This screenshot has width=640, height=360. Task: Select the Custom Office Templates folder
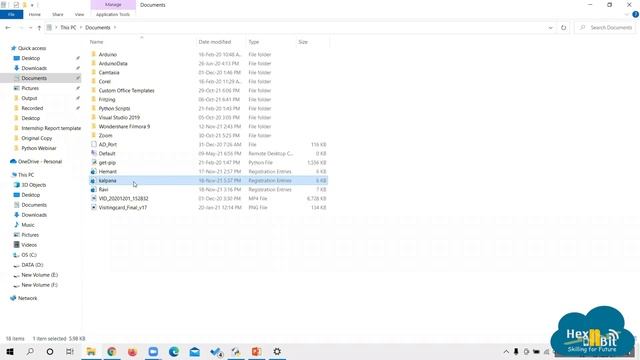[127, 90]
